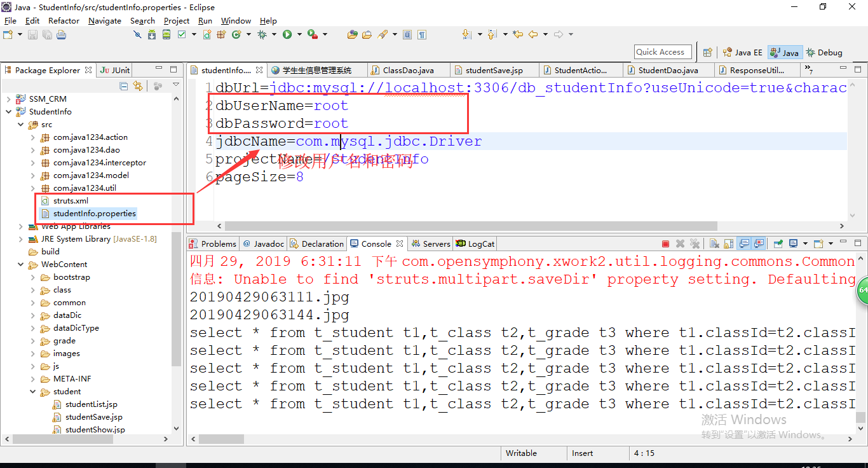
Task: Open the Servers view tab
Action: [431, 244]
